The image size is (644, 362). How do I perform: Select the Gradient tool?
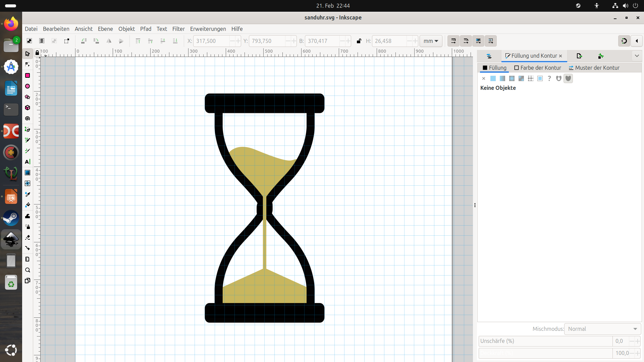28,173
